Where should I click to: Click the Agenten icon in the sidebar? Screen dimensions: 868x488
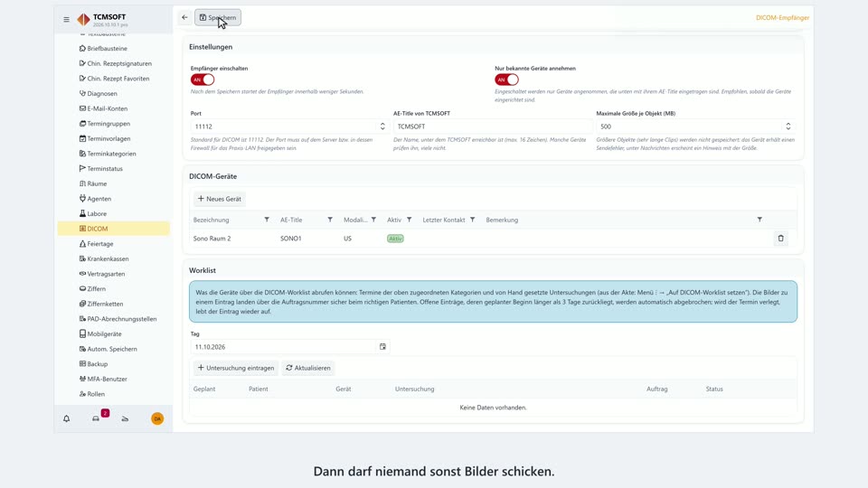[82, 198]
